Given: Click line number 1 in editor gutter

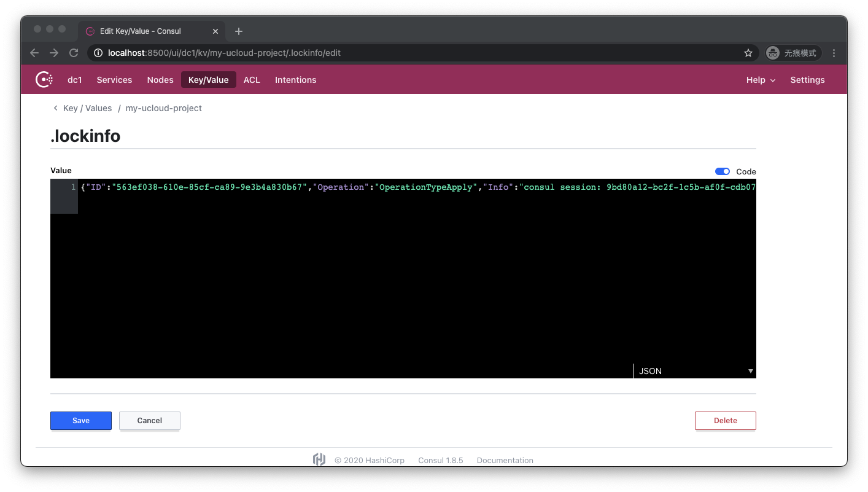Looking at the screenshot, I should [x=73, y=187].
